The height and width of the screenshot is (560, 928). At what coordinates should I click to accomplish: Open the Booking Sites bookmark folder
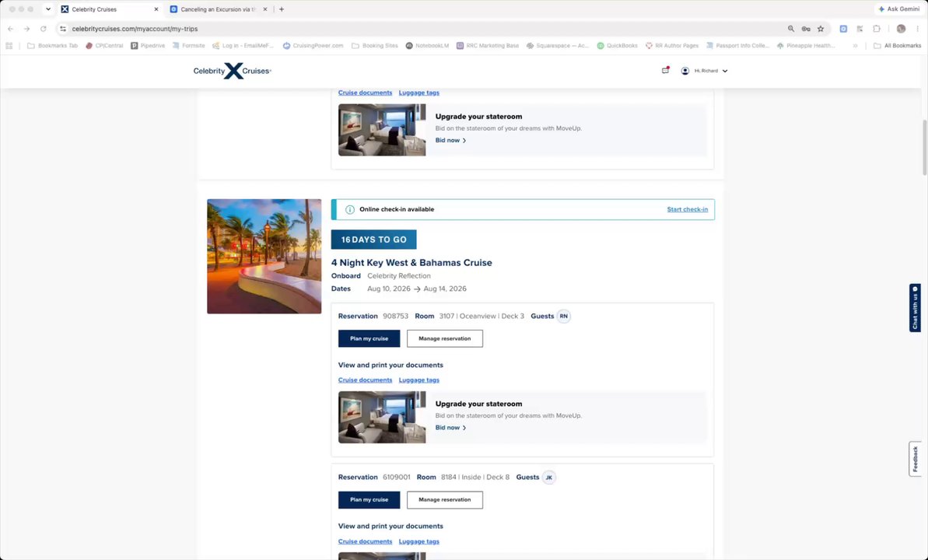click(x=375, y=46)
